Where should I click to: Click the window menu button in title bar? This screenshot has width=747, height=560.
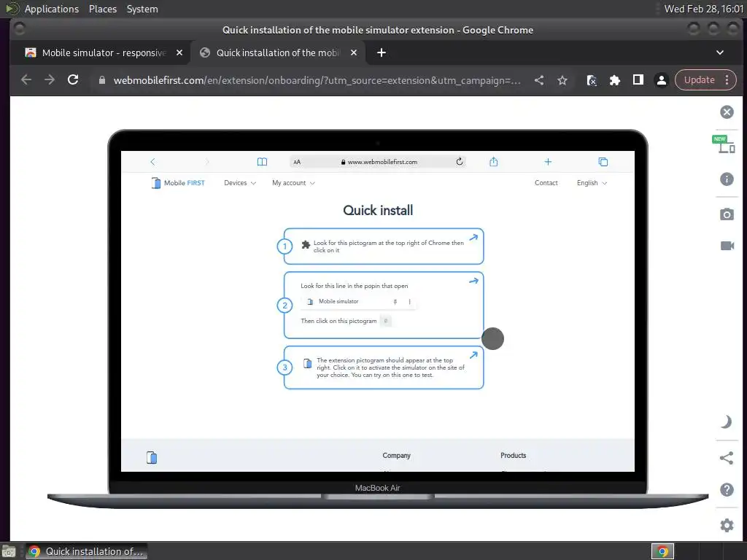[x=19, y=29]
